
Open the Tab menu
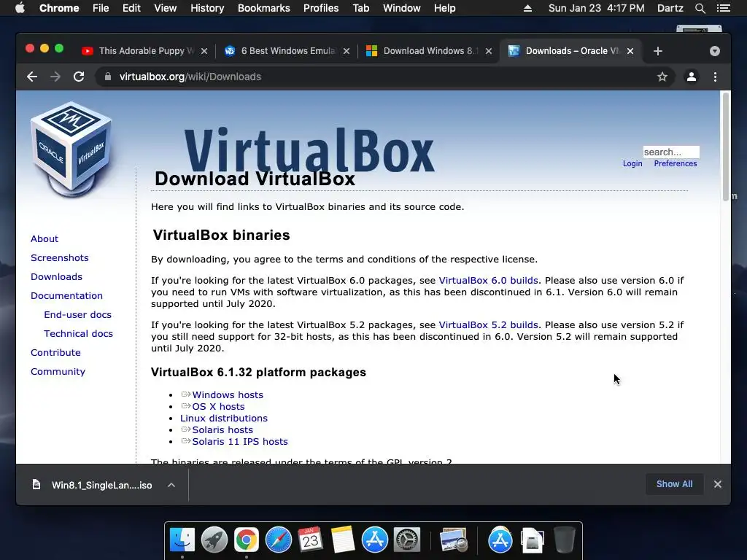tap(360, 8)
